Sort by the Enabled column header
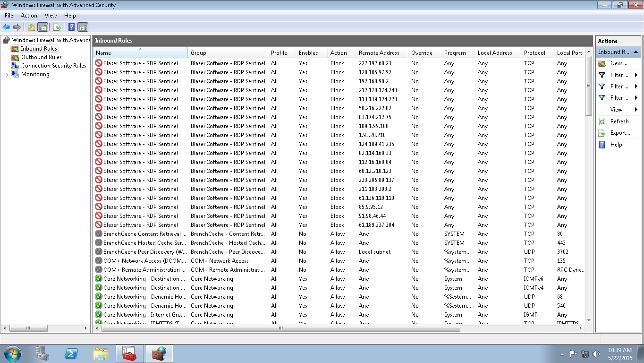This screenshot has height=363, width=644. pyautogui.click(x=312, y=52)
